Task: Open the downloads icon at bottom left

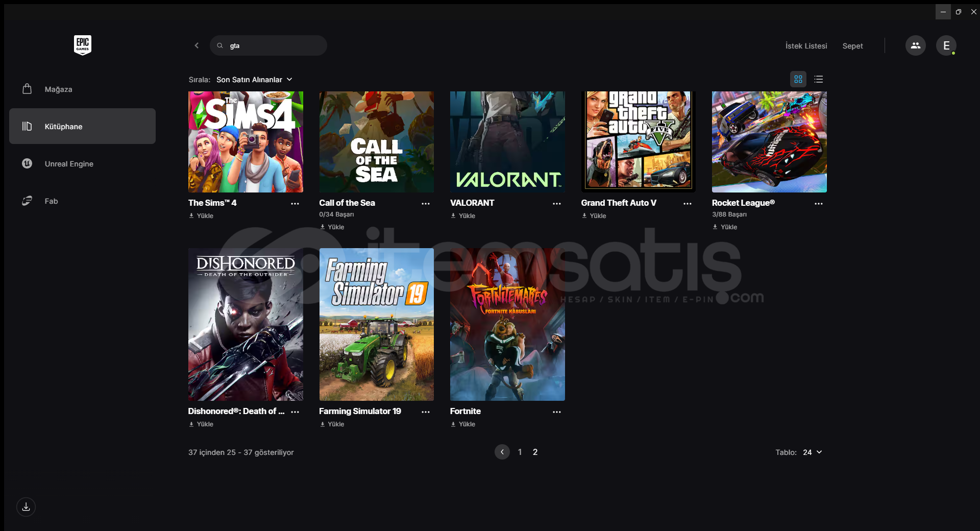Action: (x=26, y=507)
